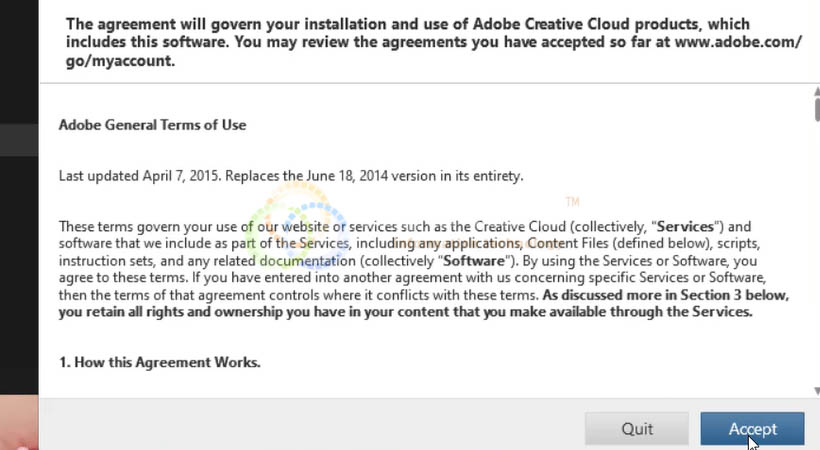
Task: Click the scrollbar up arrow
Action: coord(817,91)
